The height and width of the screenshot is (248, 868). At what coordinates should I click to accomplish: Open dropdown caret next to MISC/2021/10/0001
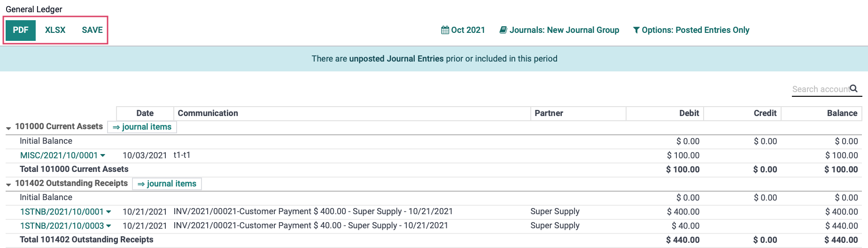103,155
